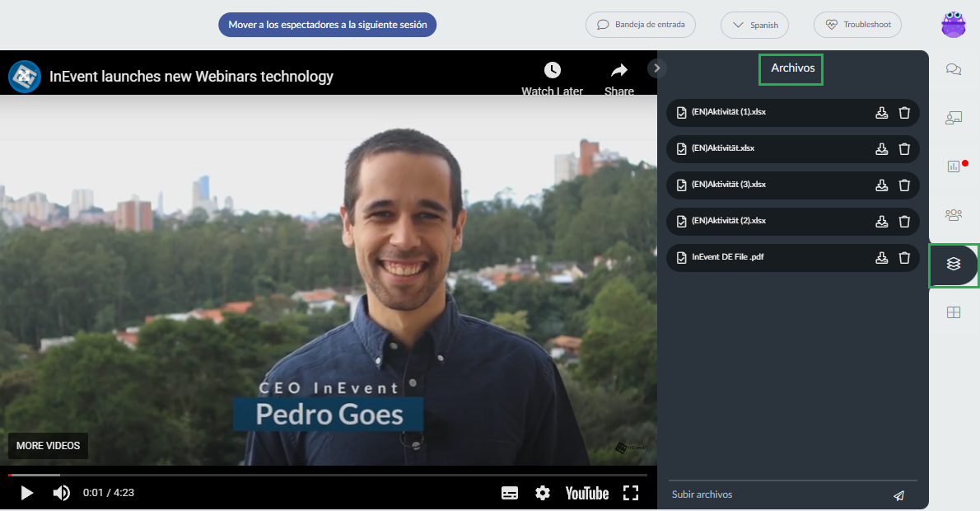Select (EN)Aktivität (1).xlsx file name

click(x=729, y=112)
